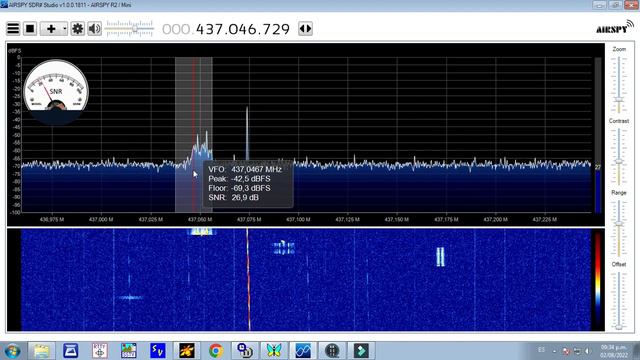Add a new slice with the plus button

tap(51, 29)
